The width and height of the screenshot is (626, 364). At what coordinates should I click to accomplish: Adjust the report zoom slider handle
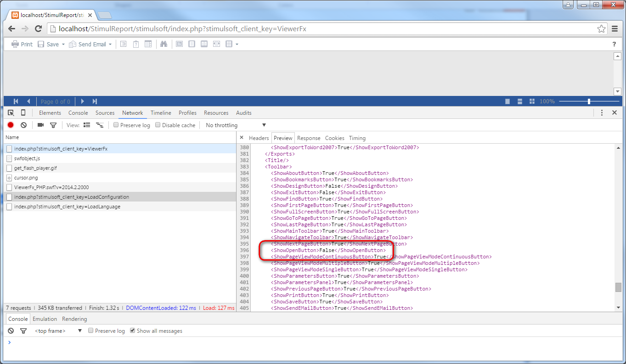[589, 101]
